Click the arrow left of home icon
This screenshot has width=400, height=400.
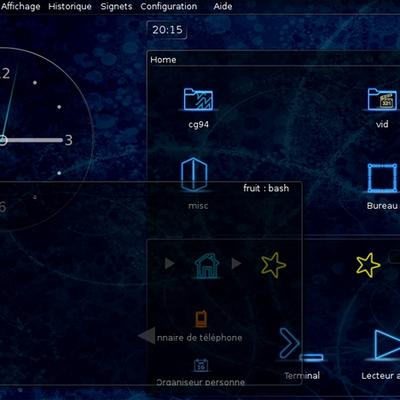click(170, 264)
